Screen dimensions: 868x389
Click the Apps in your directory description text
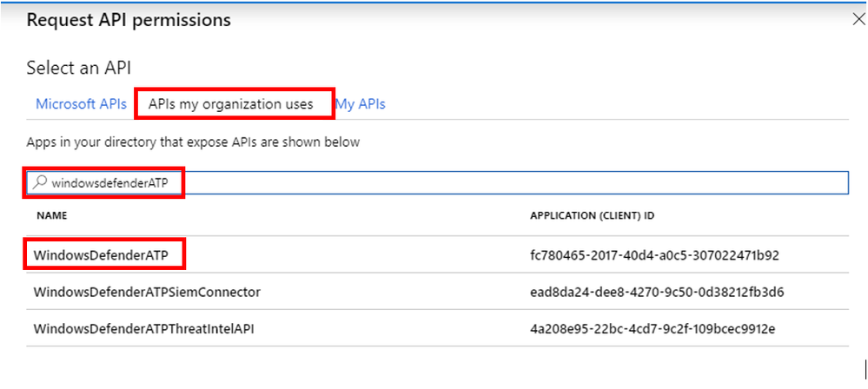[193, 142]
